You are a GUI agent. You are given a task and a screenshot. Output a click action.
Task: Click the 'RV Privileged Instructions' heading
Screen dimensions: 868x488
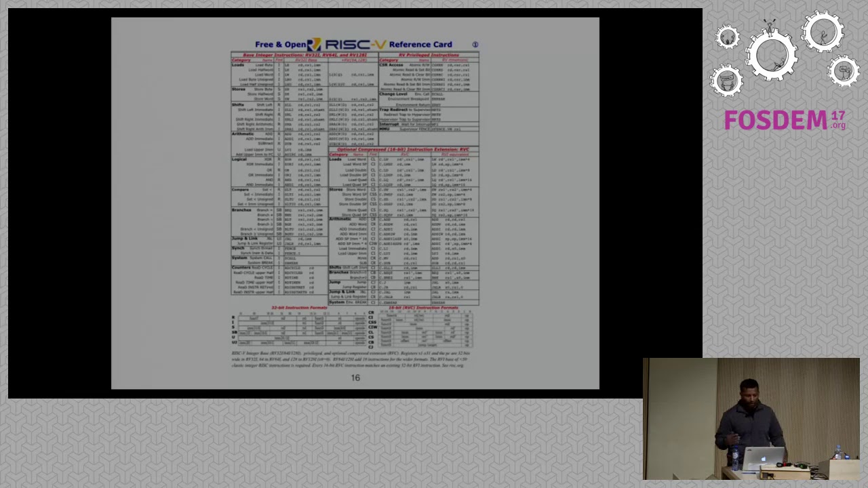[429, 55]
